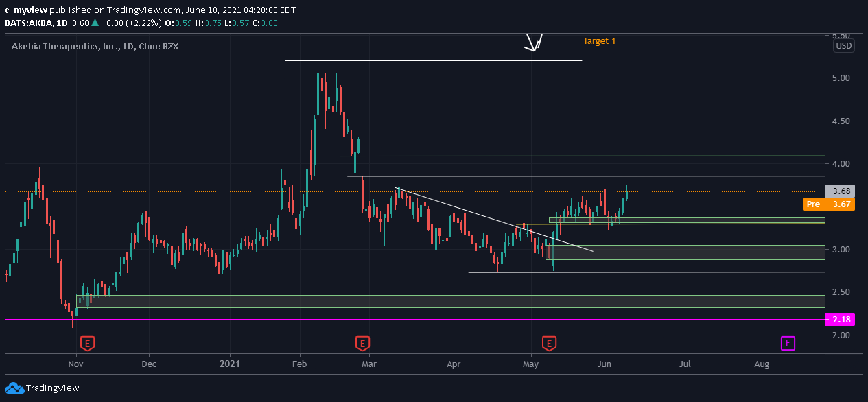Click the orange Target 1 text
Screen dimensions: 868x402
pos(599,41)
